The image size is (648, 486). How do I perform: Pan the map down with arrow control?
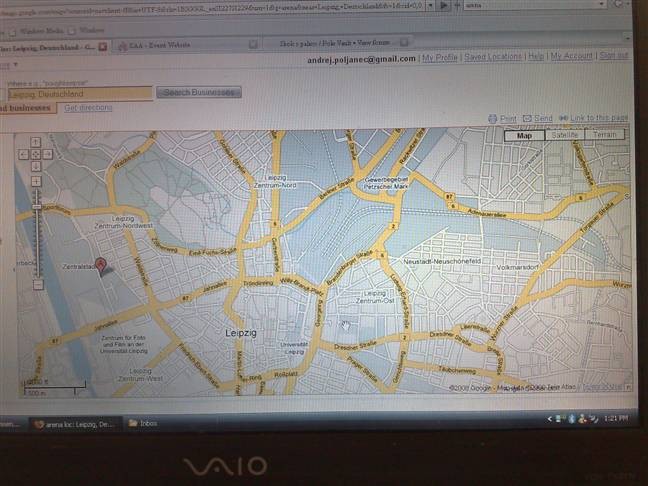coord(36,166)
